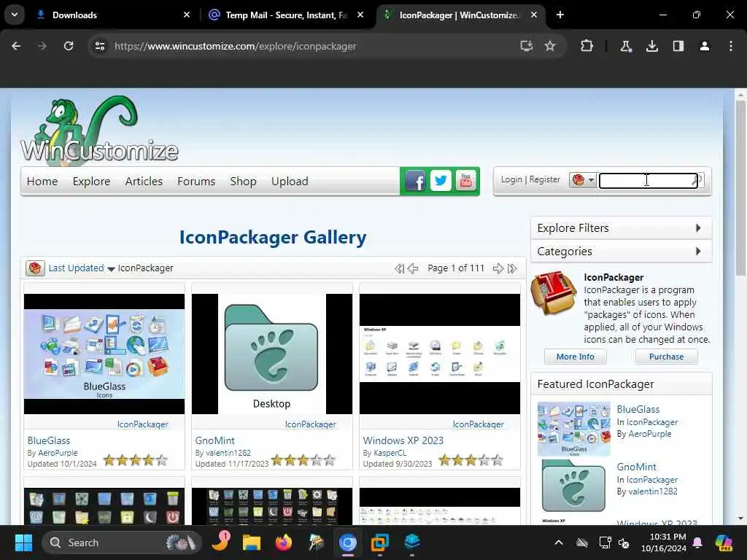
Task: Click the large IconPackager product box icon
Action: coord(554,293)
